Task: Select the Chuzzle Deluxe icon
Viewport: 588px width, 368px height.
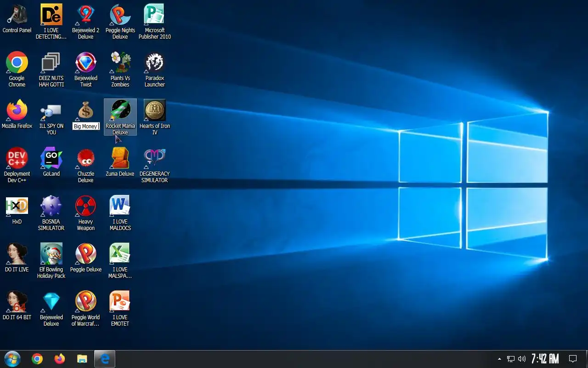Action: pyautogui.click(x=86, y=158)
